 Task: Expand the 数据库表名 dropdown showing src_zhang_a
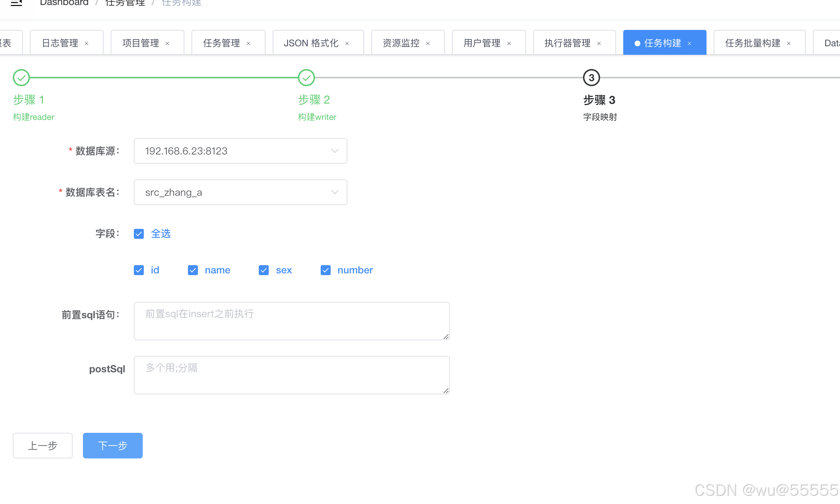point(240,192)
